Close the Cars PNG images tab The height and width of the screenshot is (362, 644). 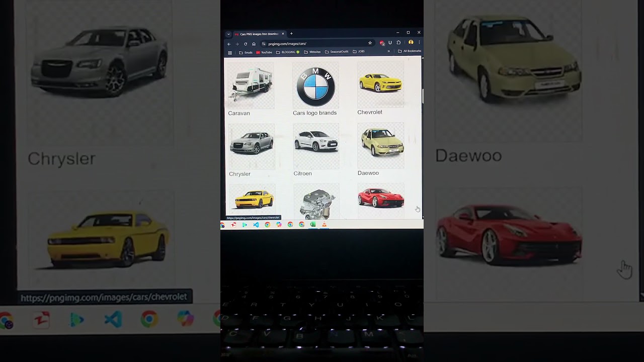pos(283,34)
